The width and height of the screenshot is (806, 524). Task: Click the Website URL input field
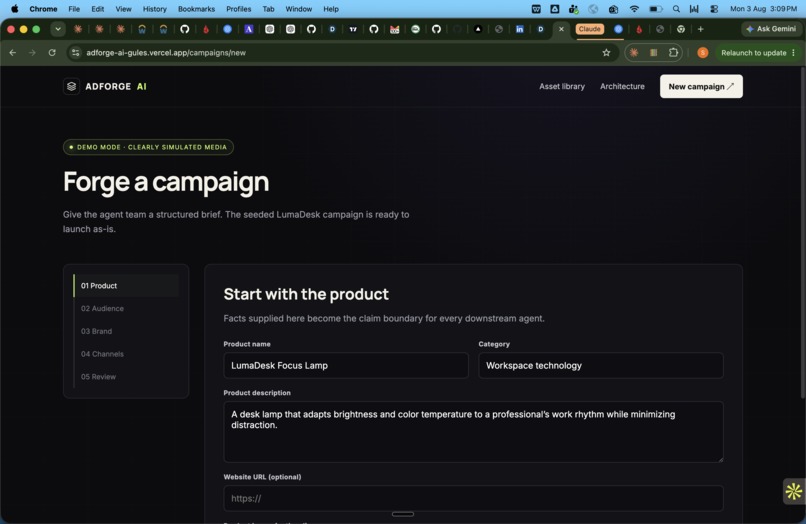473,498
